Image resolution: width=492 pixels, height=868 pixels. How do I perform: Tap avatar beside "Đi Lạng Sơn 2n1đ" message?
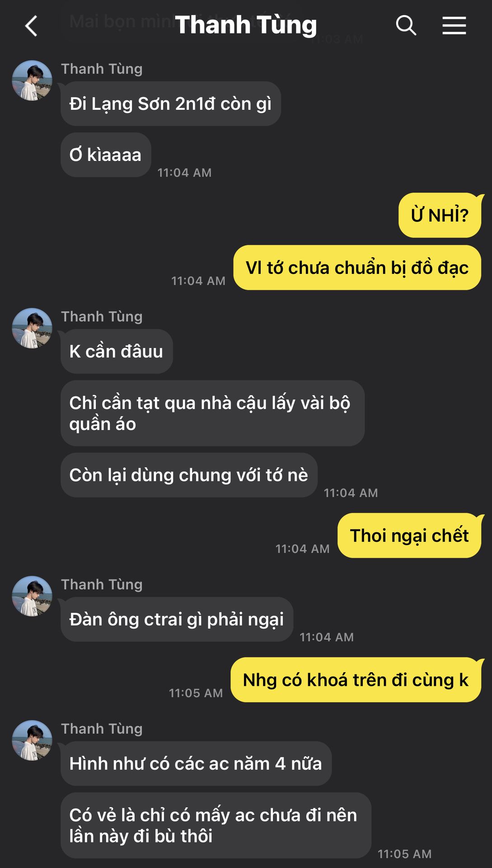32,80
